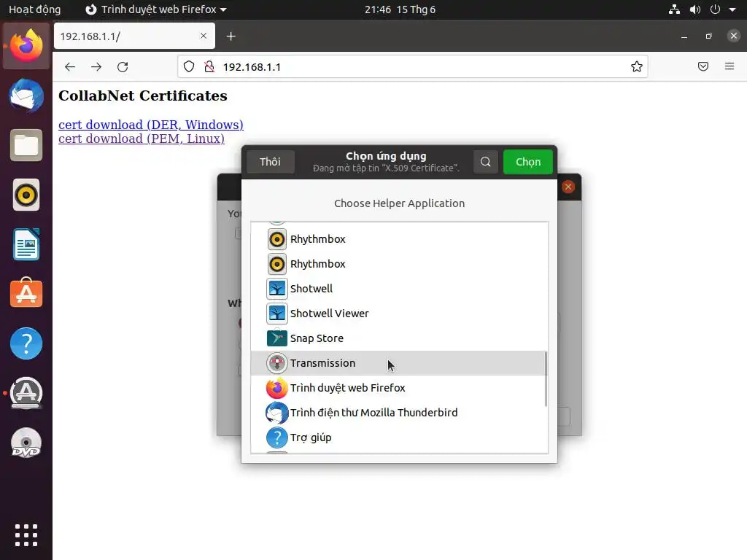Click the tracking protection shield icon

(189, 66)
